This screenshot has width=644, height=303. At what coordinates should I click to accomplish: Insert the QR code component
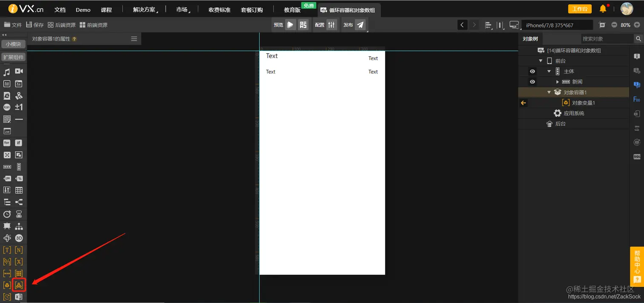click(x=7, y=119)
